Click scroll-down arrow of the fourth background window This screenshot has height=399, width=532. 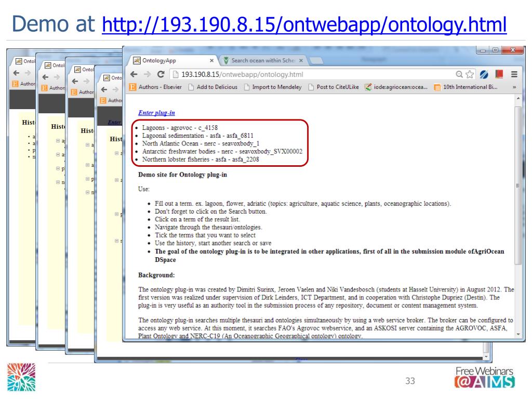(486, 356)
